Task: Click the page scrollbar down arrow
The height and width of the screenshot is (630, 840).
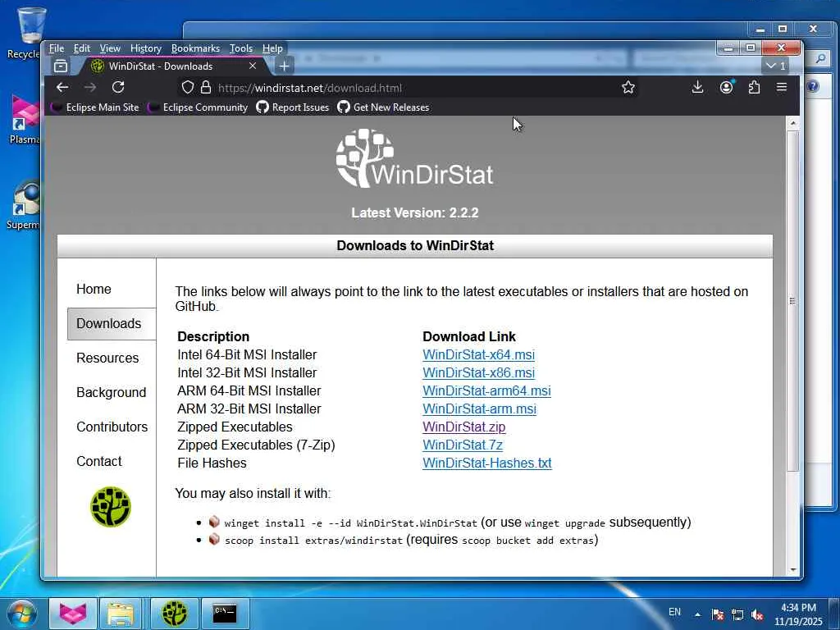Action: click(x=793, y=570)
